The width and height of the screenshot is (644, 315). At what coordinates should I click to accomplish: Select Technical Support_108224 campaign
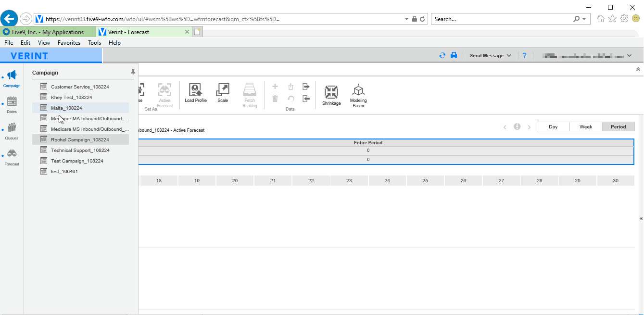click(x=80, y=150)
